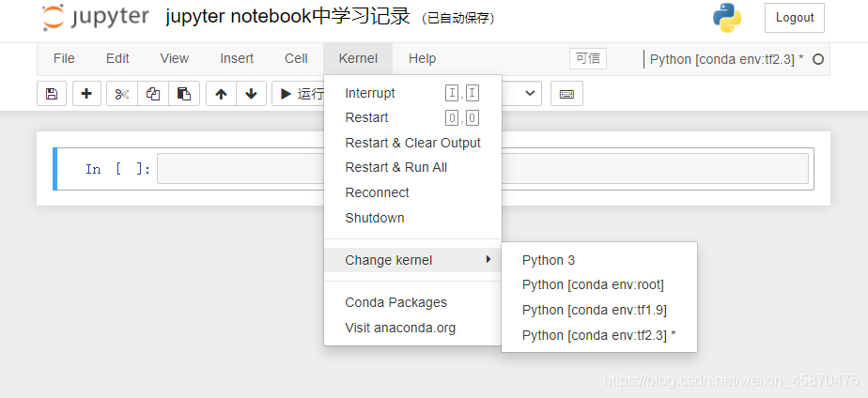Image resolution: width=868 pixels, height=398 pixels.
Task: Select Python [conda env:tf1.9] kernel
Action: pos(594,310)
